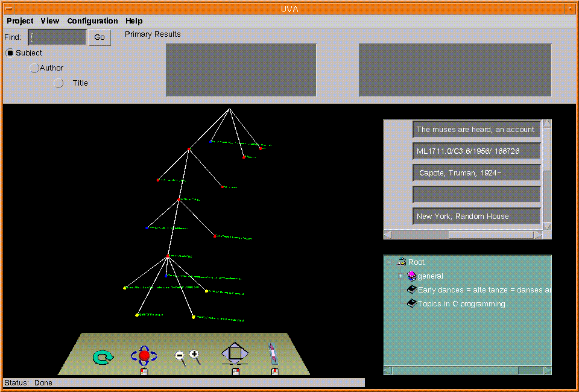Choose the Title radio button
This screenshot has width=579, height=392.
59,83
